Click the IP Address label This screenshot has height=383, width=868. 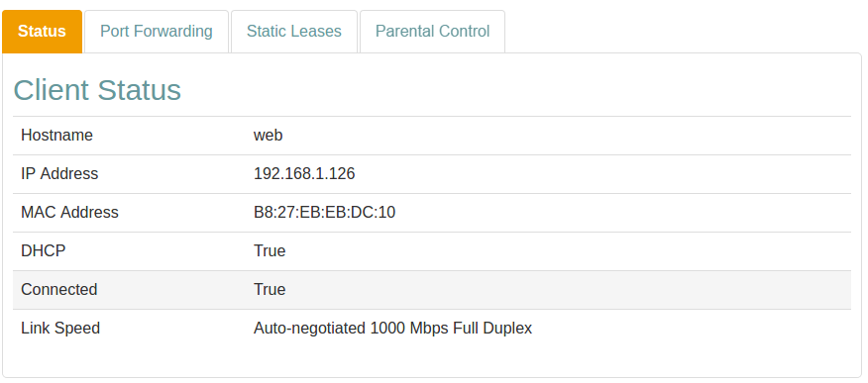pyautogui.click(x=59, y=173)
